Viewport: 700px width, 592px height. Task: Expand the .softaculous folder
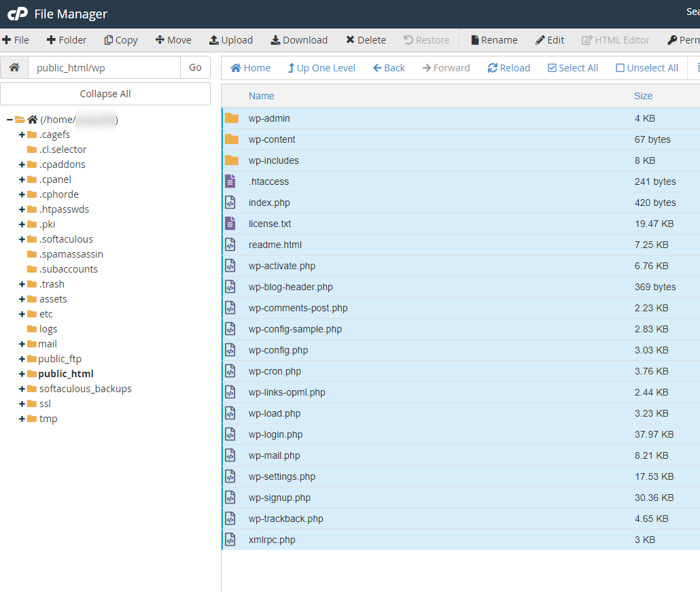tap(22, 239)
